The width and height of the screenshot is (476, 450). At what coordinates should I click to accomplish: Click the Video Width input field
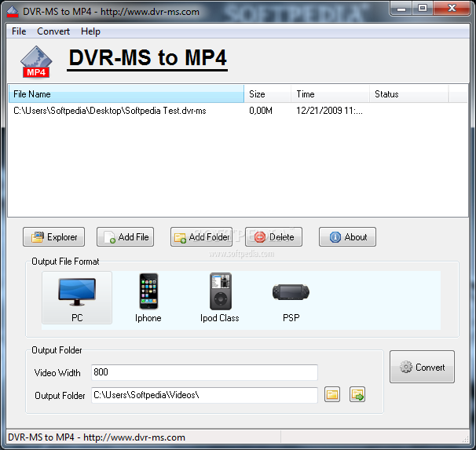click(x=204, y=372)
